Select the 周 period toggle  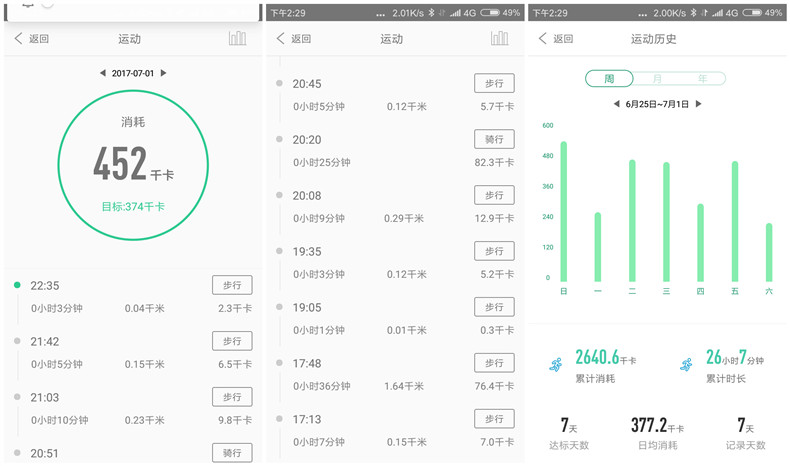(x=609, y=79)
